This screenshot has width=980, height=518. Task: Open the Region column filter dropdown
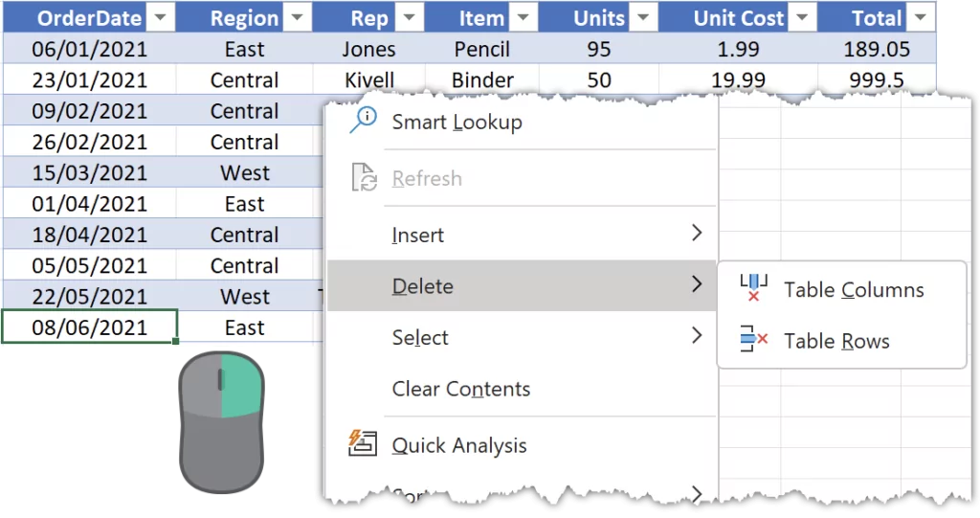[297, 18]
